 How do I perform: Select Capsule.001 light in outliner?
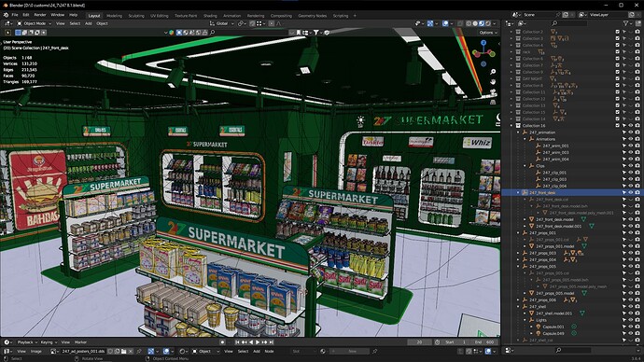click(x=553, y=327)
